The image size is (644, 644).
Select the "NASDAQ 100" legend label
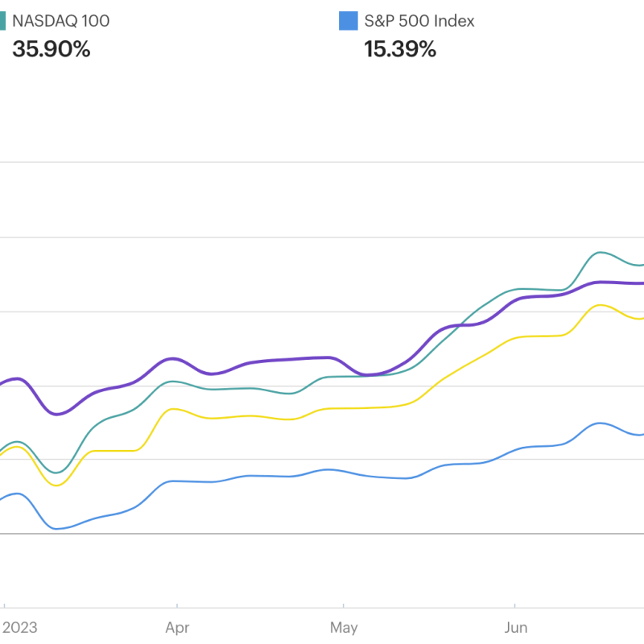pyautogui.click(x=61, y=21)
